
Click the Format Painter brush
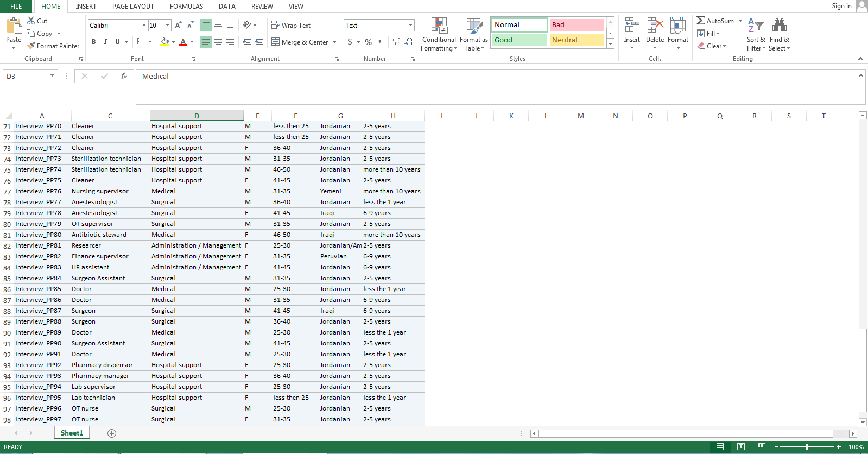(31, 46)
